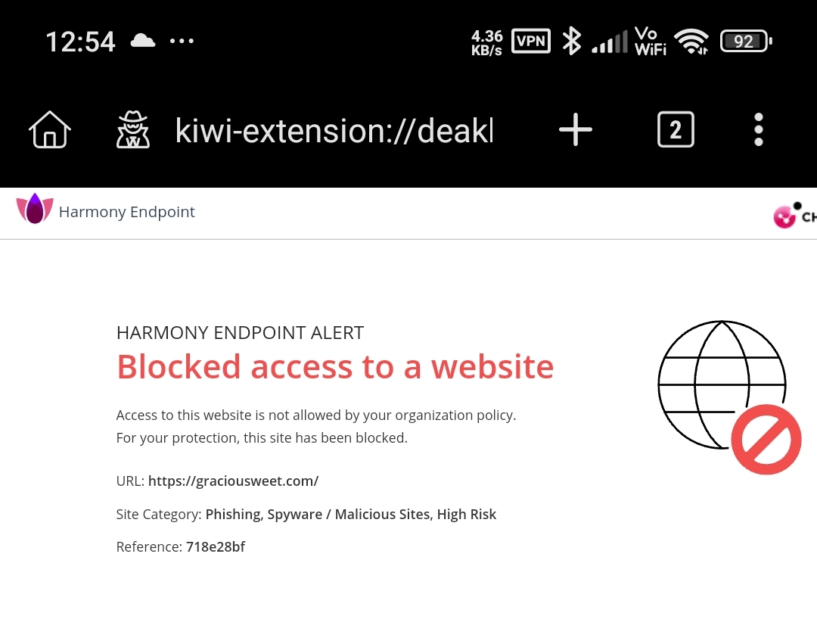This screenshot has width=817, height=644.
Task: Tap the WiFi signal icon
Action: click(x=691, y=41)
